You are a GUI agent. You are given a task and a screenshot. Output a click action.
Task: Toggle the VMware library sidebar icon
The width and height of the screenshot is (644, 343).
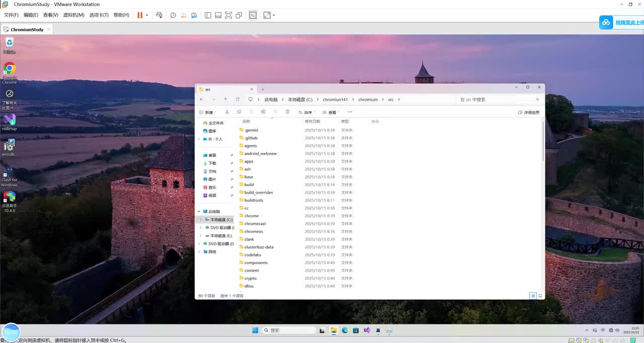point(208,15)
